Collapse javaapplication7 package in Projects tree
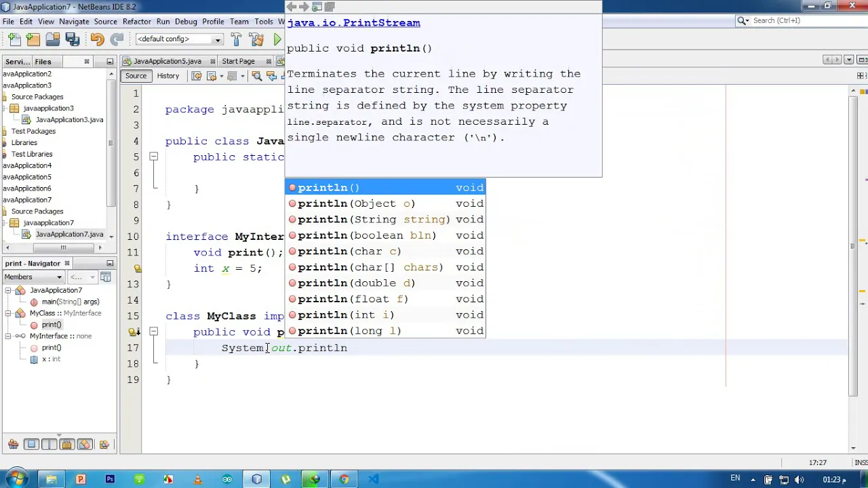This screenshot has height=488, width=868. point(5,223)
